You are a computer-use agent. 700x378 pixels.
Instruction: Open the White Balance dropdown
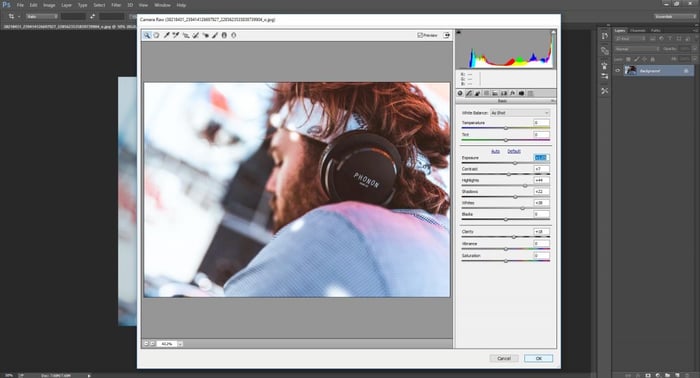pyautogui.click(x=520, y=113)
